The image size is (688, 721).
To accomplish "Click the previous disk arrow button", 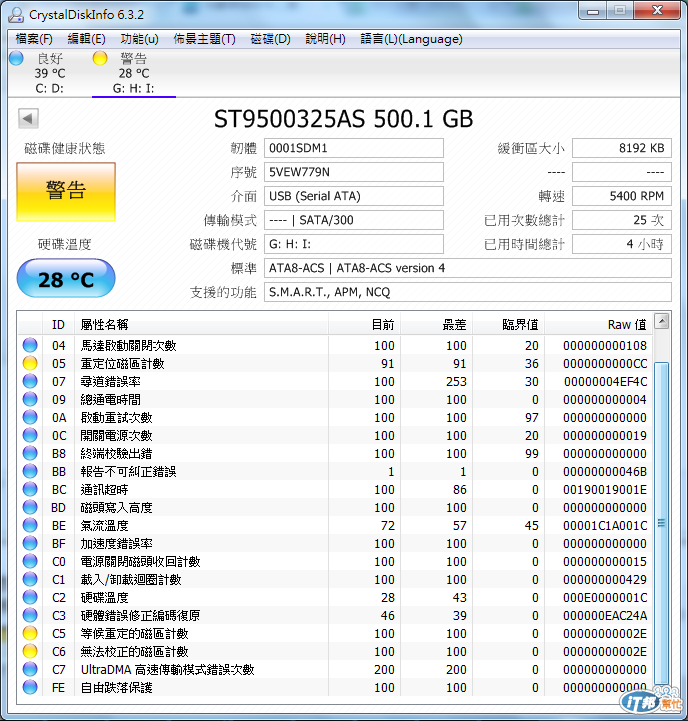I will tap(28, 119).
